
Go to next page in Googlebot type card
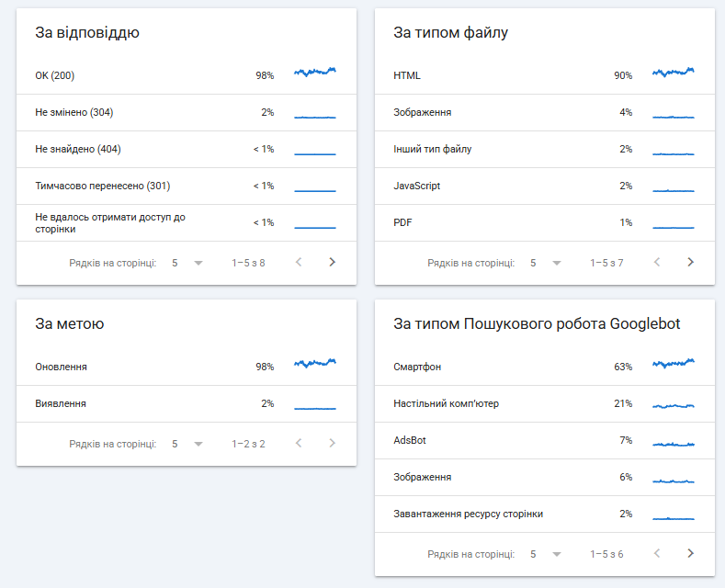(690, 553)
